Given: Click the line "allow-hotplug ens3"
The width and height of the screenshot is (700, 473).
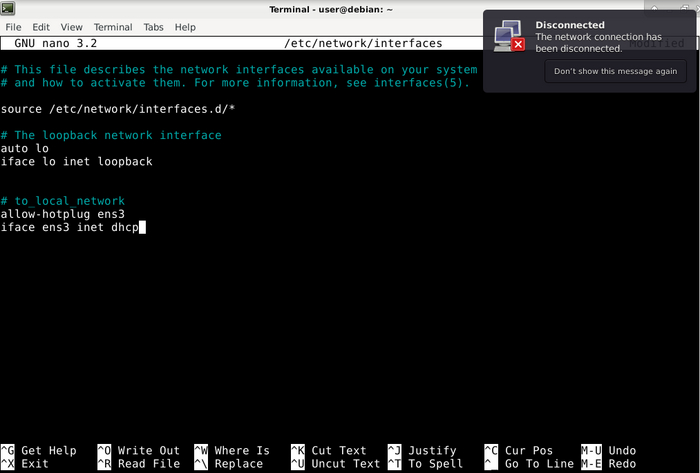Looking at the screenshot, I should coord(62,214).
